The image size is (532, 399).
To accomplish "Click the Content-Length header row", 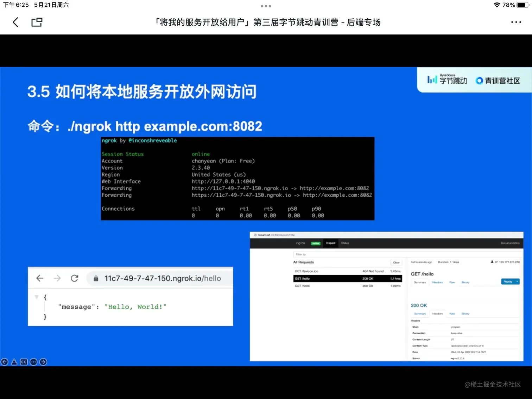I will 465,340.
